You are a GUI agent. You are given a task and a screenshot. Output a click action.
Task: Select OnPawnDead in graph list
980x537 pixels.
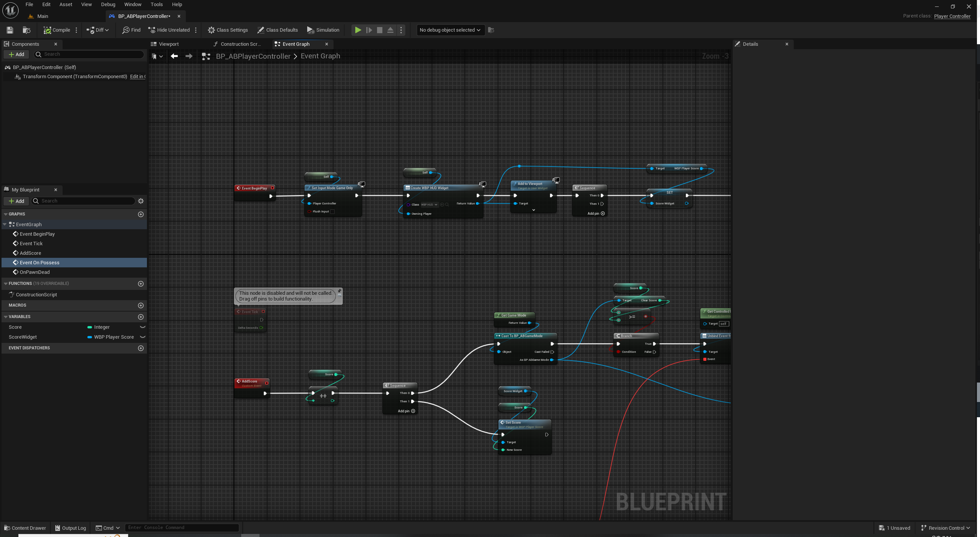point(34,272)
